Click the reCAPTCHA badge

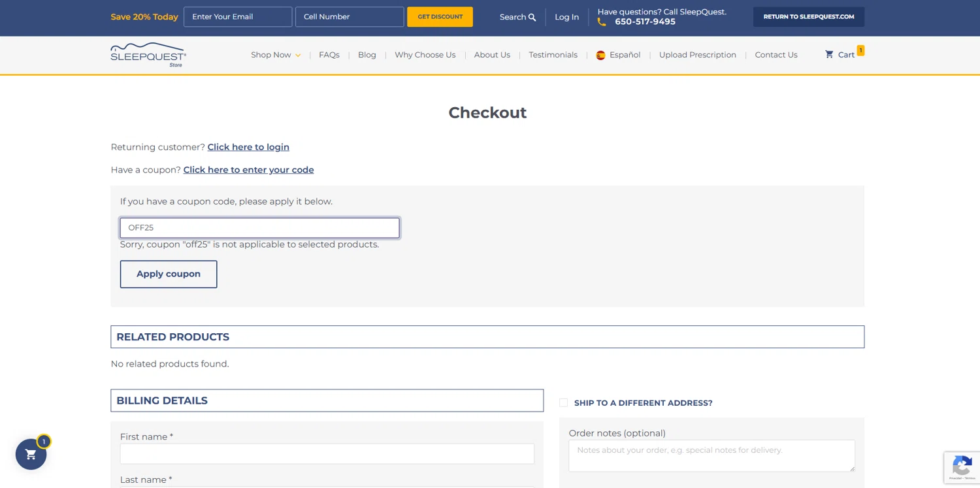pos(962,467)
